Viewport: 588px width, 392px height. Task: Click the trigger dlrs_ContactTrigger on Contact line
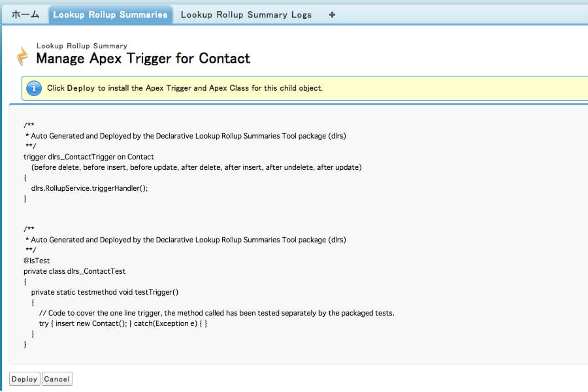pyautogui.click(x=89, y=157)
